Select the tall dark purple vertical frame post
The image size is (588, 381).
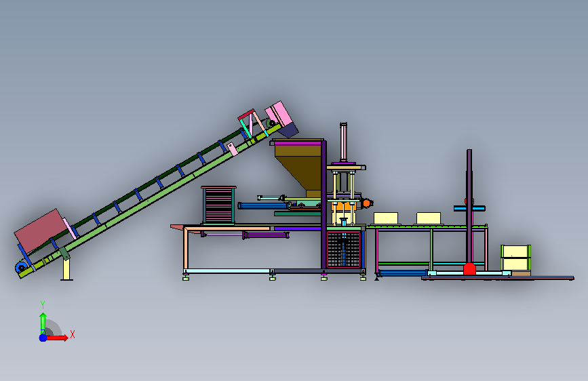[x=324, y=205]
